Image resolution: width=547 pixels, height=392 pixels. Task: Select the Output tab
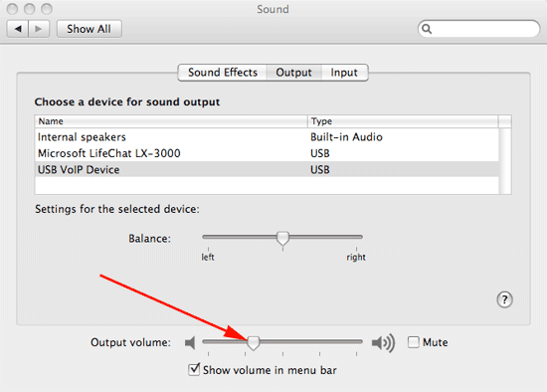(x=293, y=73)
